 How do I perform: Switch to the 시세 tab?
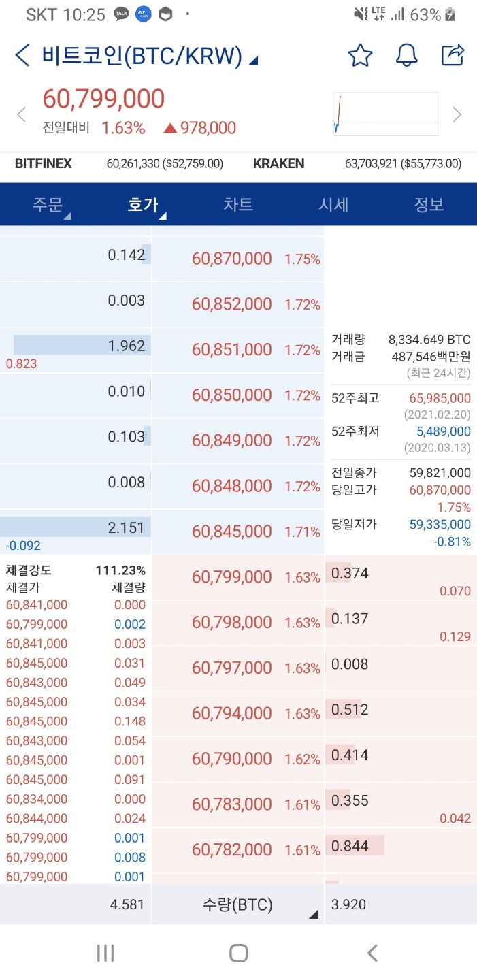[333, 205]
